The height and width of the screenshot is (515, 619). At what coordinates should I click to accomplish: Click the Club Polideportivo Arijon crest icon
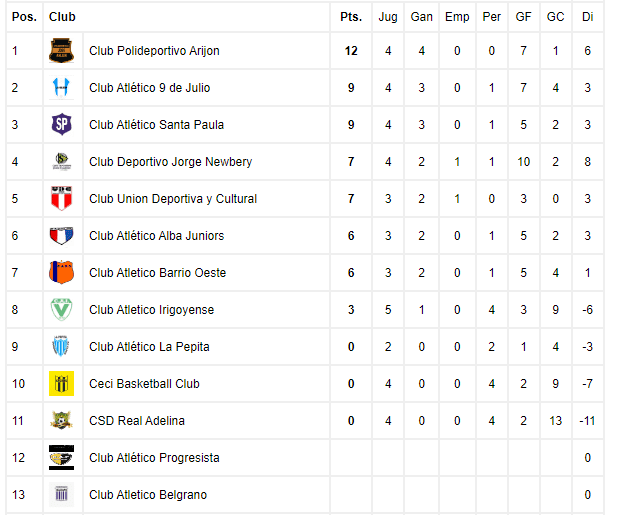[x=61, y=51]
